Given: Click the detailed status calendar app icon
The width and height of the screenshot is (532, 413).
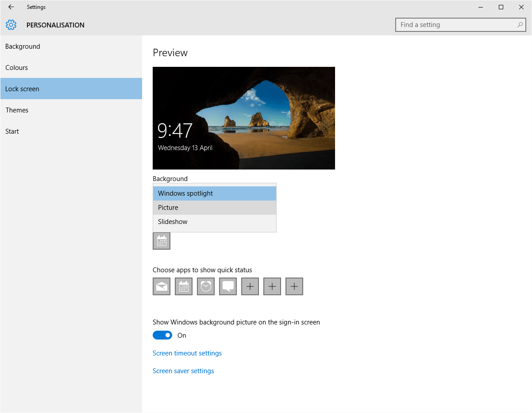Looking at the screenshot, I should coord(162,241).
